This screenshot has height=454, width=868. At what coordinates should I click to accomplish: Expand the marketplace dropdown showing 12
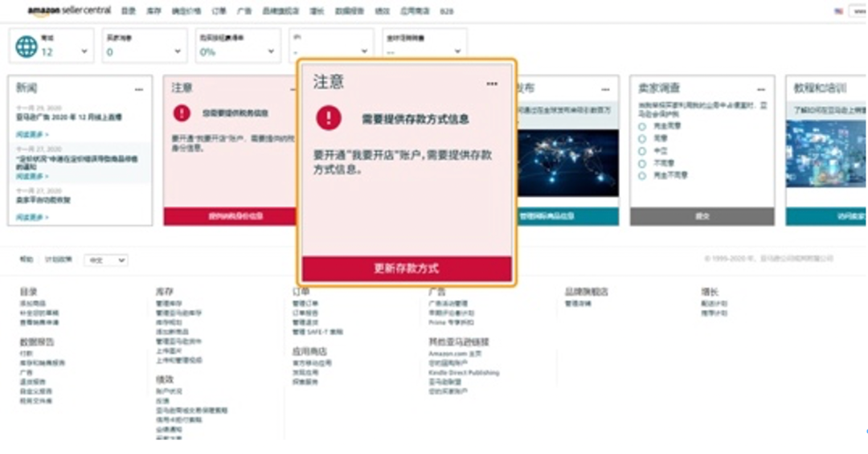(84, 51)
